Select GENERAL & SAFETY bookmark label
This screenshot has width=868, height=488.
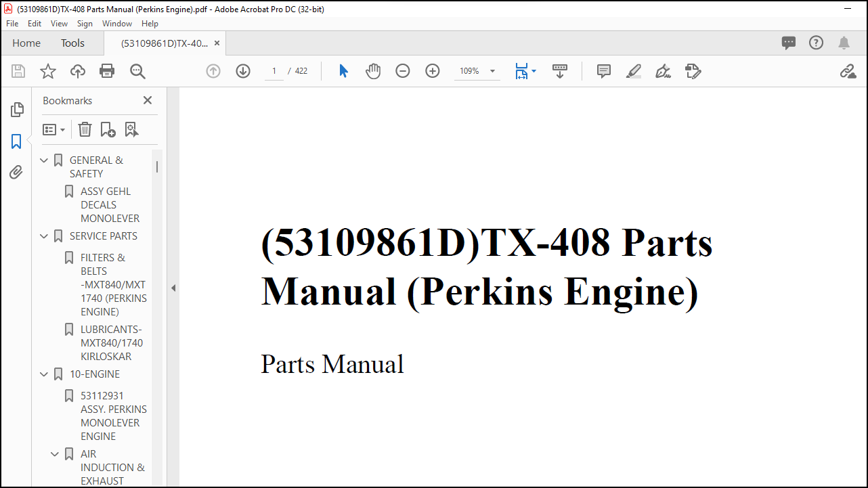(97, 167)
